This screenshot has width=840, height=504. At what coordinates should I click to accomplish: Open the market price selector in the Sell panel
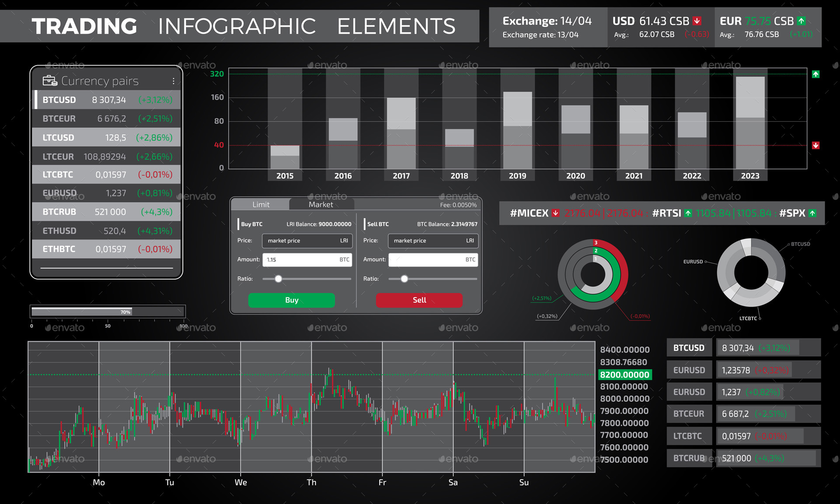click(432, 241)
